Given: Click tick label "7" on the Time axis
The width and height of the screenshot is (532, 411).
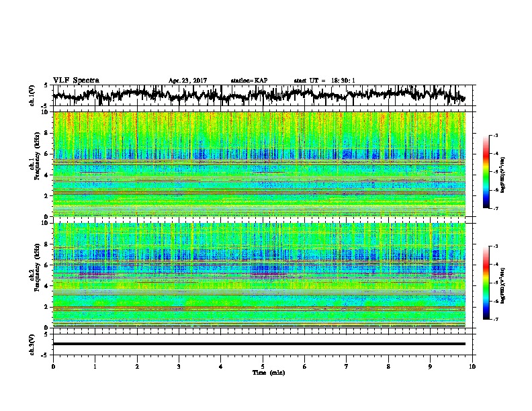Looking at the screenshot, I should 347,367.
